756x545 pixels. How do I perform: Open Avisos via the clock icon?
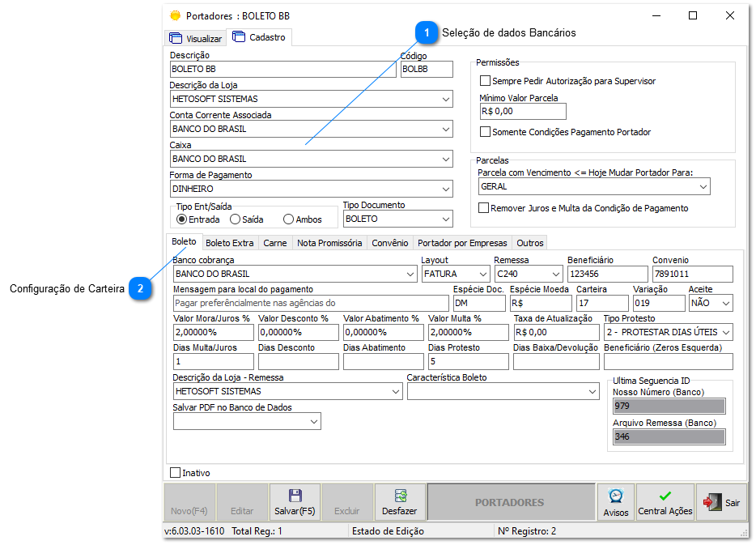point(615,496)
